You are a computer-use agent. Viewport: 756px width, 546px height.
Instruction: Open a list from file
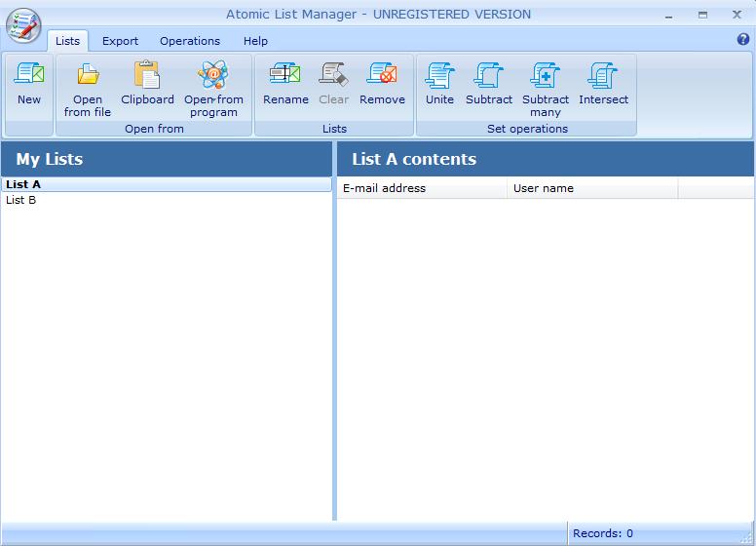88,89
